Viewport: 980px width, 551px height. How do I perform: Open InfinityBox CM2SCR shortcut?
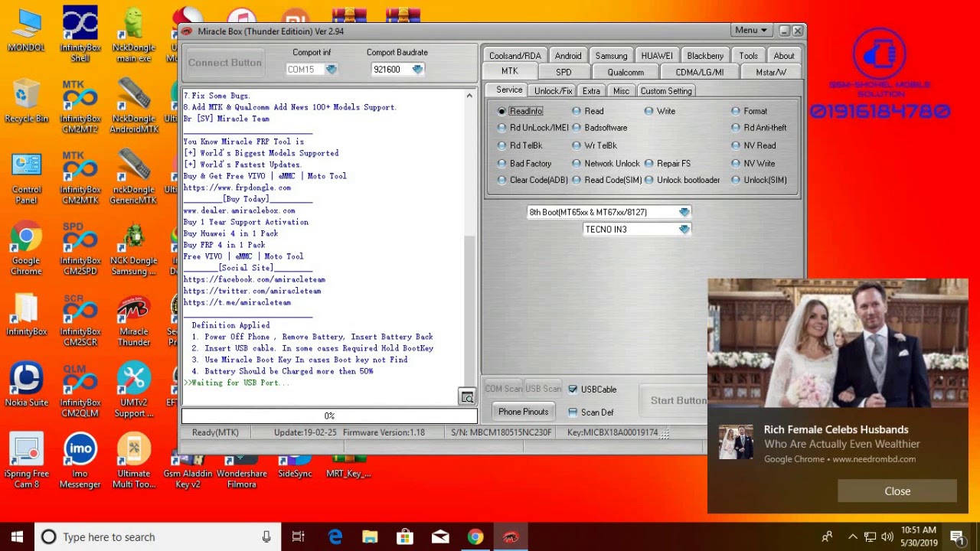point(80,321)
